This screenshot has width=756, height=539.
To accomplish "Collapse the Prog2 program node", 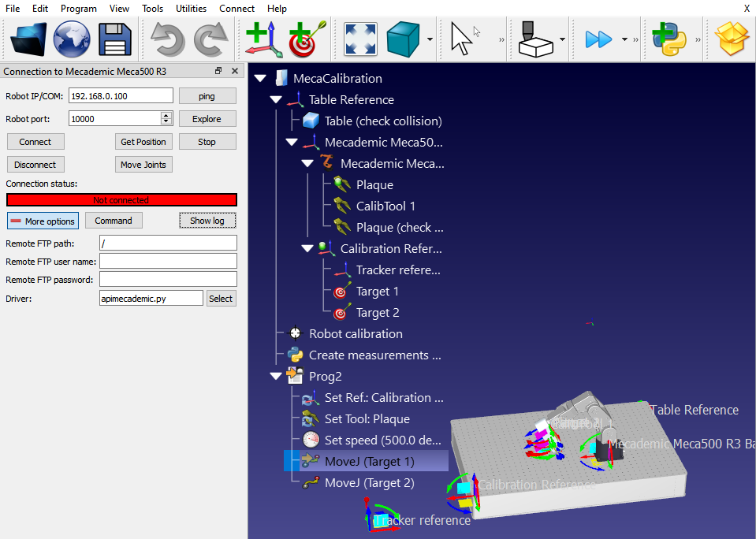I will (276, 377).
